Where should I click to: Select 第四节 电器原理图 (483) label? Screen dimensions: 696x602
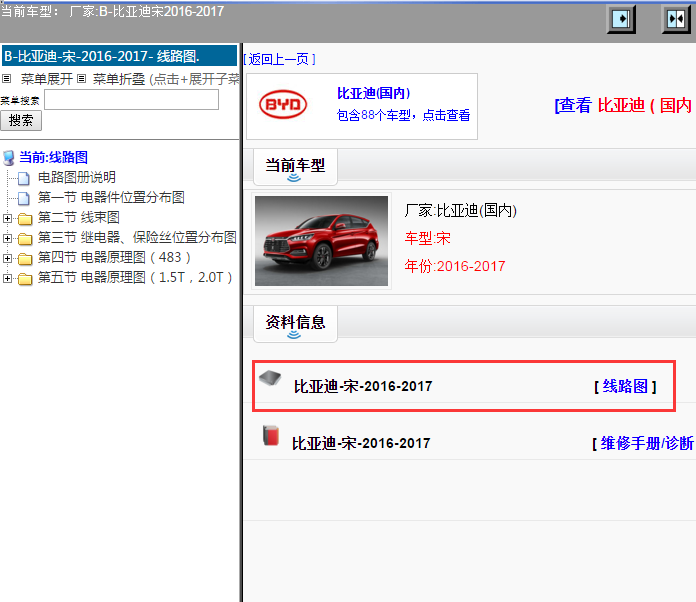[114, 257]
